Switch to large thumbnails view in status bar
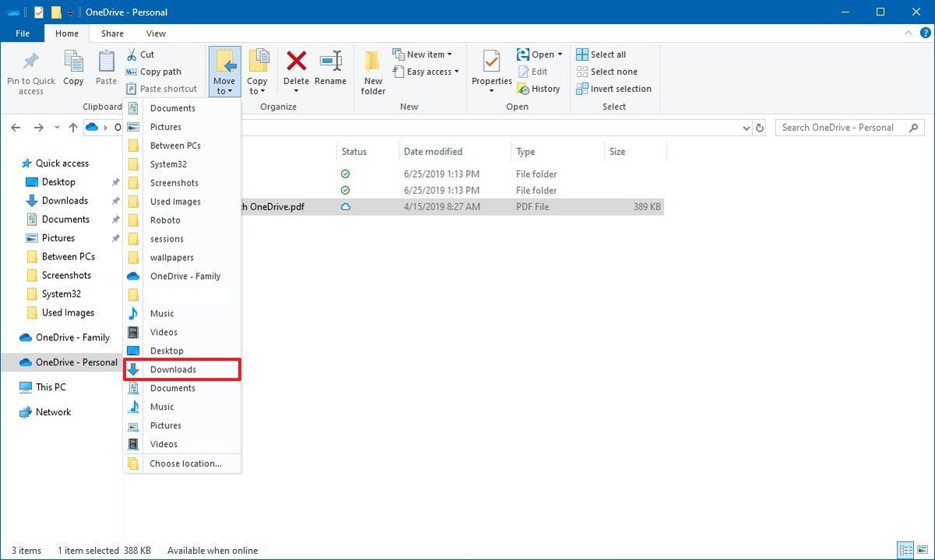This screenshot has width=935, height=560. pos(923,550)
